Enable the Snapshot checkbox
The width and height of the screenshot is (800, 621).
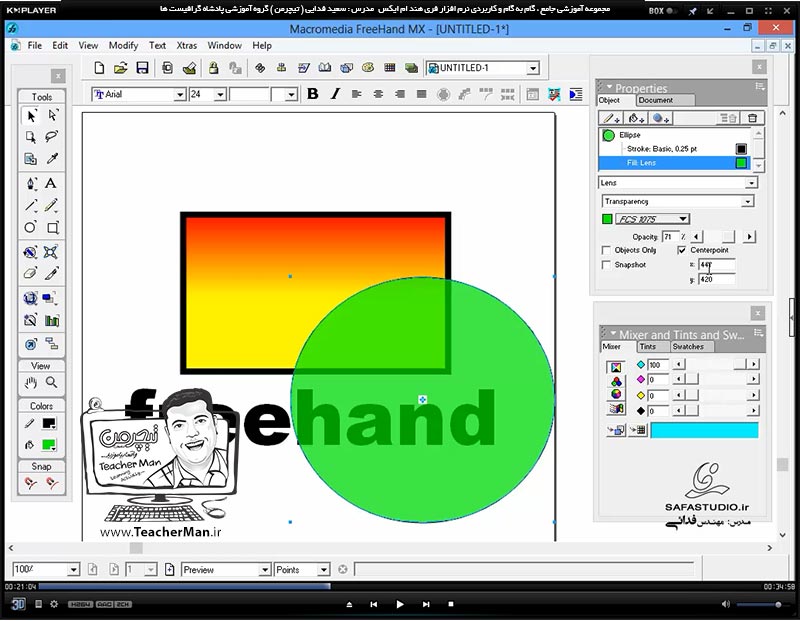606,265
